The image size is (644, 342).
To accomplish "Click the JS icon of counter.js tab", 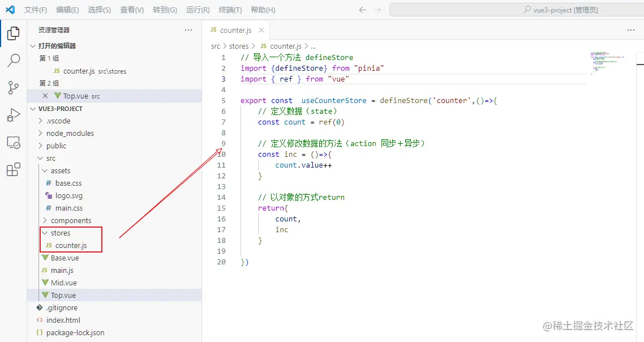I will click(213, 29).
